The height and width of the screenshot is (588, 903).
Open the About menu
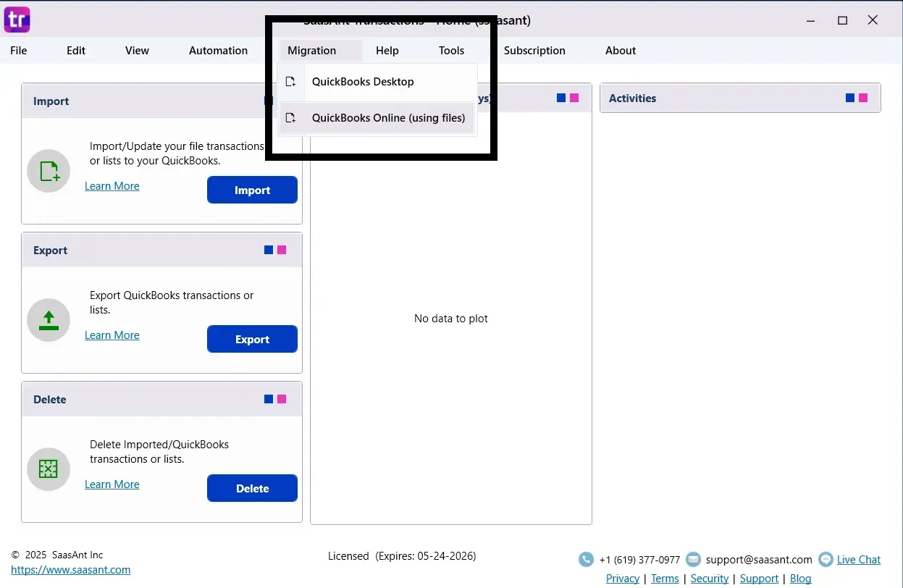[621, 51]
